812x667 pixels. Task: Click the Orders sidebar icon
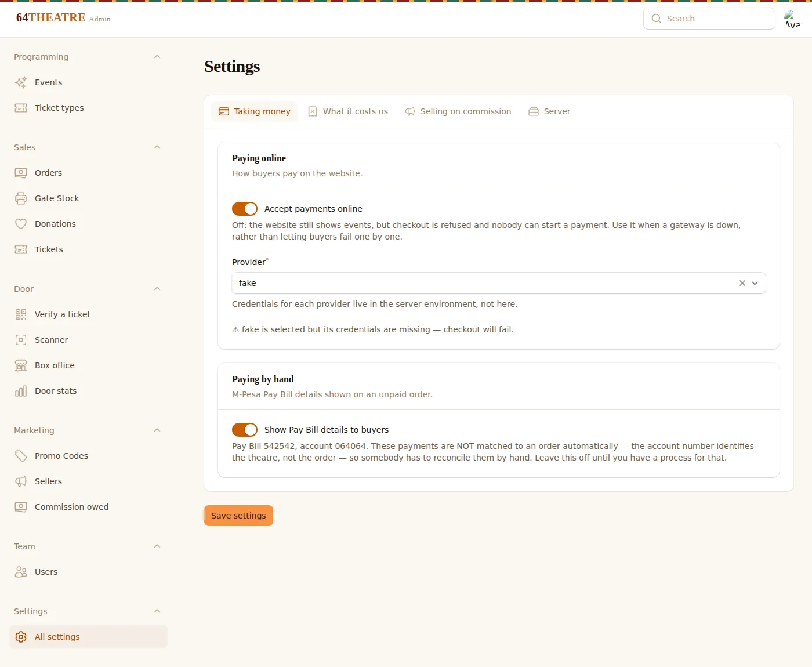(21, 173)
